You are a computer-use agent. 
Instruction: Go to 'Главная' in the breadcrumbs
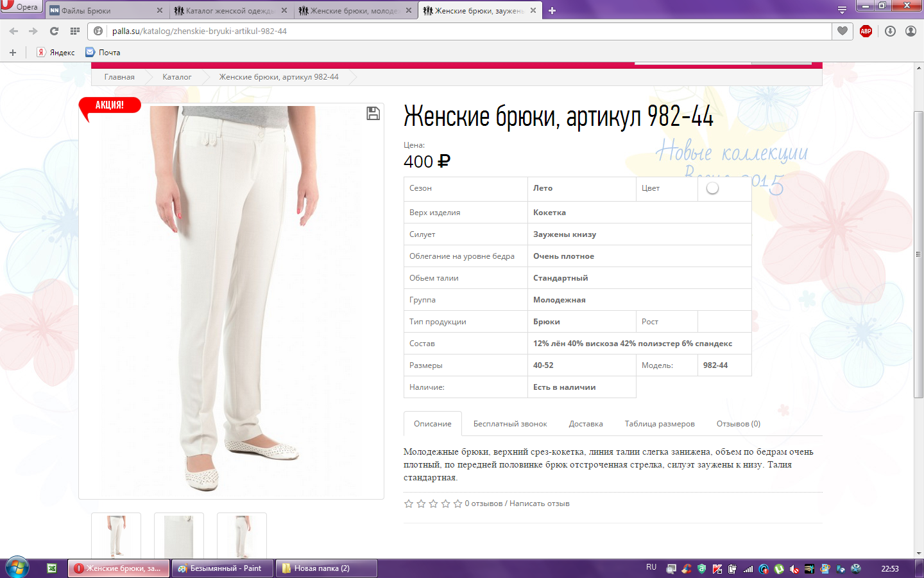click(x=119, y=77)
